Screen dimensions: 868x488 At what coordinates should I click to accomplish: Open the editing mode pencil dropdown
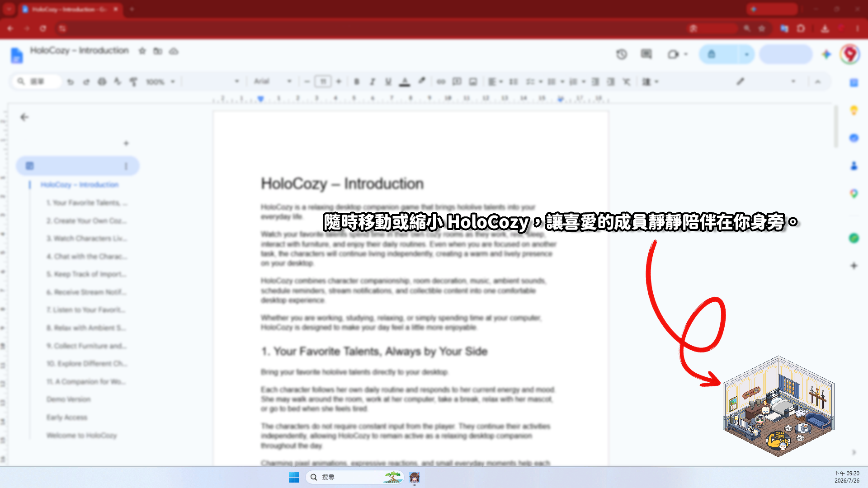766,82
